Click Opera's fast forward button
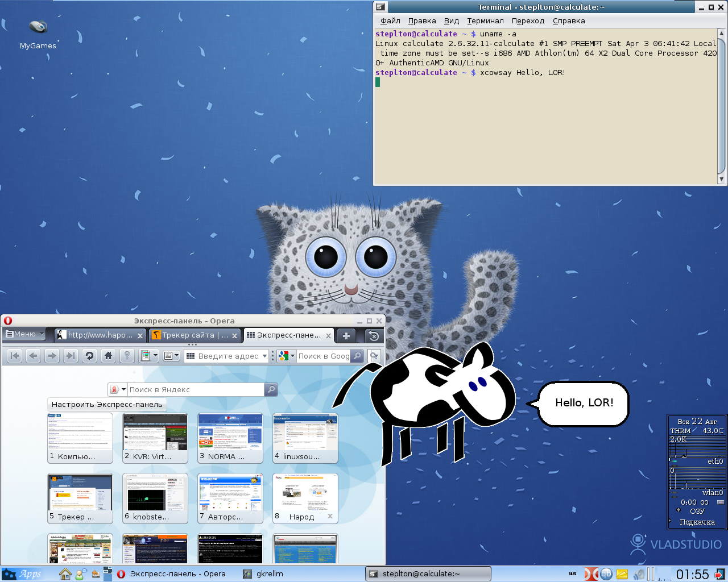Image resolution: width=728 pixels, height=582 pixels. pos(71,356)
